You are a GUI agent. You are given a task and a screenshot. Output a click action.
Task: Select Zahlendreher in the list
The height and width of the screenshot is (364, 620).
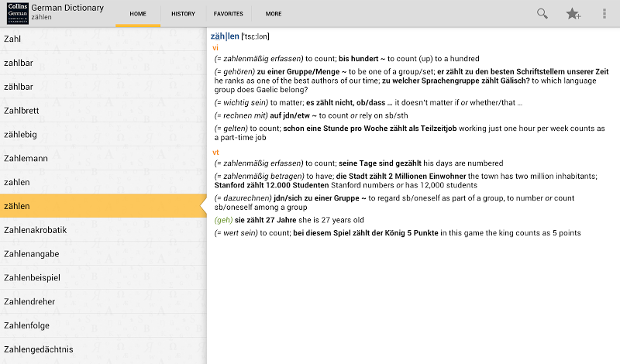(103, 301)
